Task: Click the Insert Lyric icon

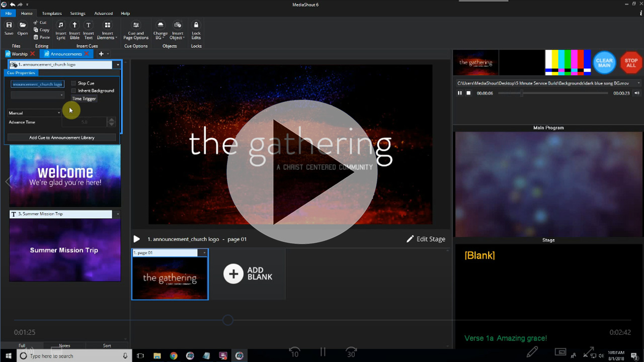Action: [x=61, y=25]
